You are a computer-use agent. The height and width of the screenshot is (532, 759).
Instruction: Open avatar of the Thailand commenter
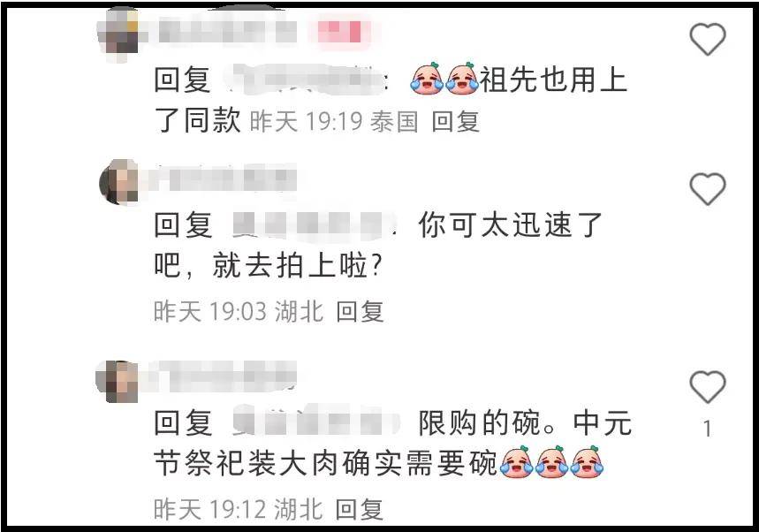[118, 33]
